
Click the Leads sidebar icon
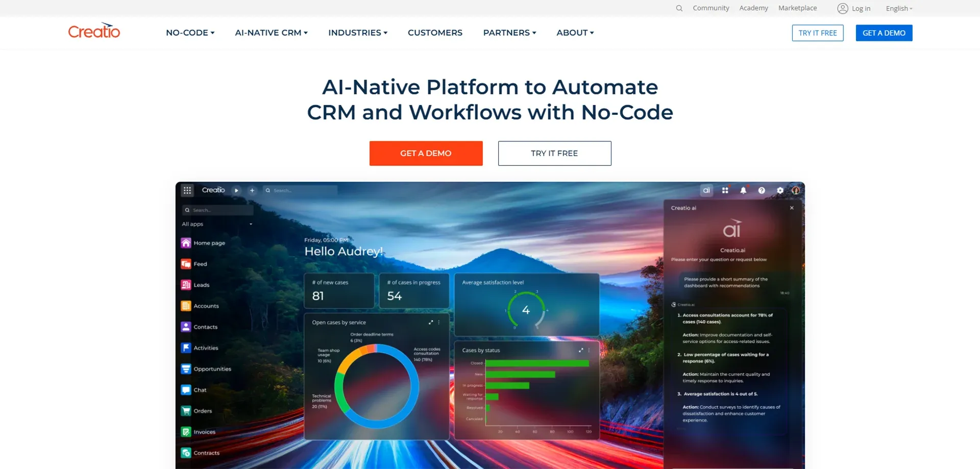pyautogui.click(x=186, y=285)
